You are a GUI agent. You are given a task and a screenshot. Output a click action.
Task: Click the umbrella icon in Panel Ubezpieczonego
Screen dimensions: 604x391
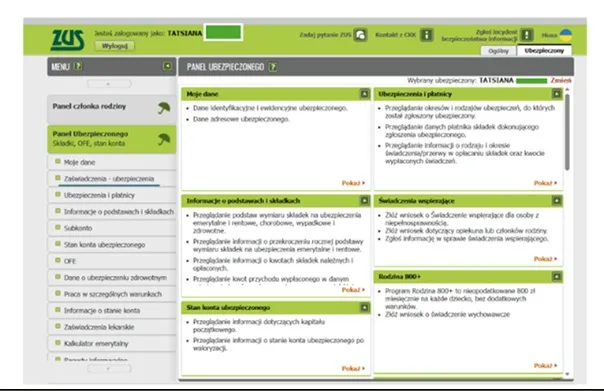coord(164,139)
